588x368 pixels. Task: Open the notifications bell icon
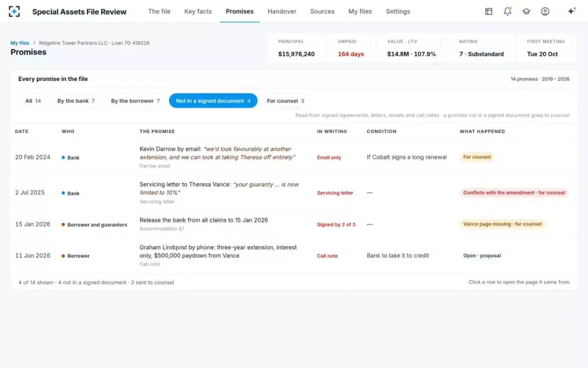508,11
